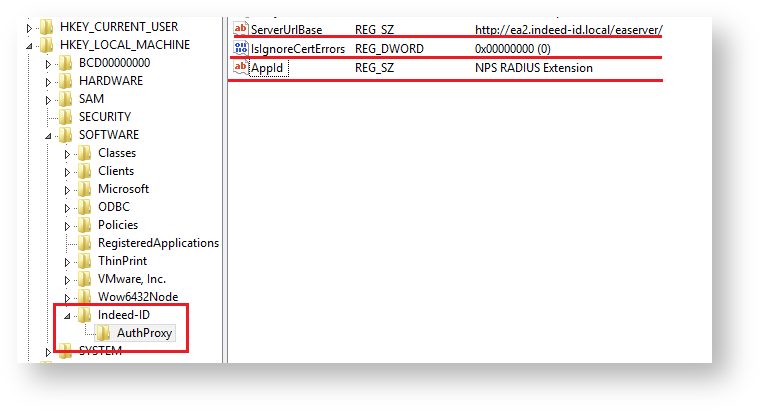Click the Indeed-ID folder icon
The width and height of the screenshot is (760, 411).
pyautogui.click(x=85, y=315)
